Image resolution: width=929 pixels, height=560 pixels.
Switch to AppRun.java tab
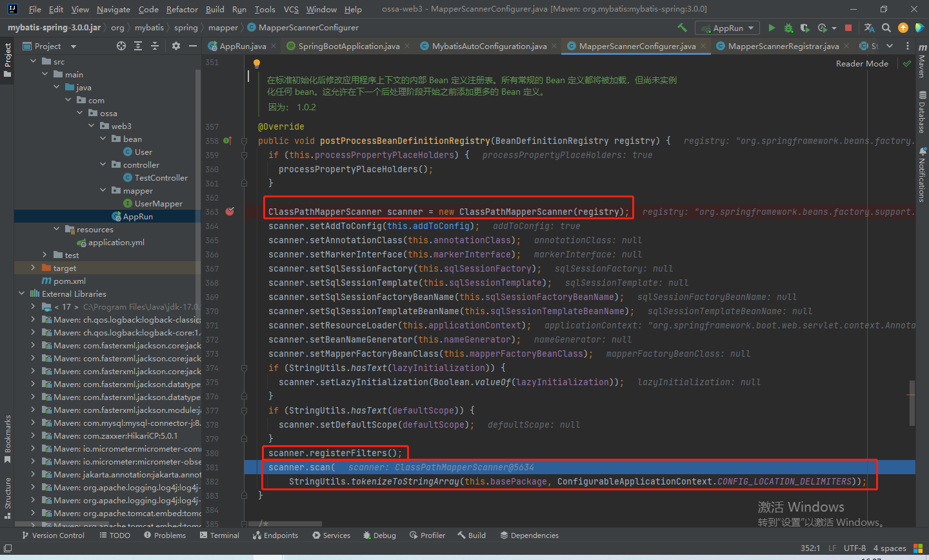click(x=242, y=46)
